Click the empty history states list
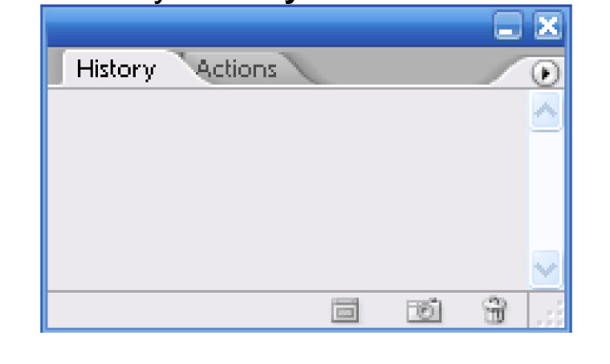610x364 pixels. pyautogui.click(x=288, y=189)
